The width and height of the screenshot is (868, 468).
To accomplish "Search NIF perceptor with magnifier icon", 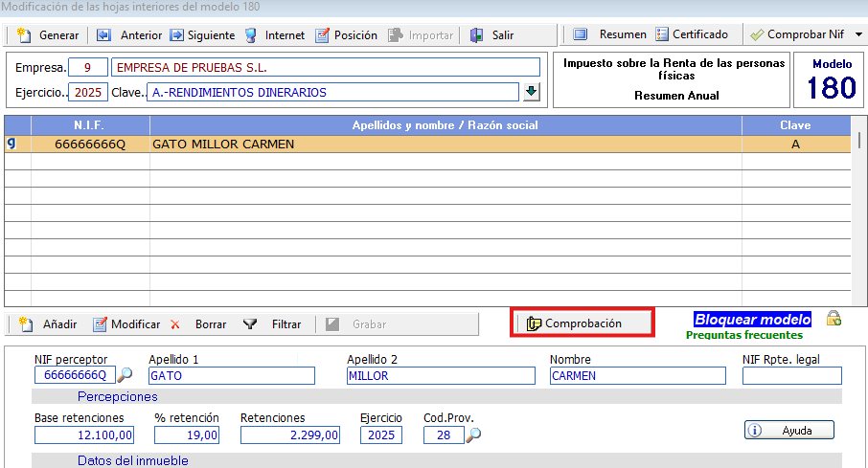I will [125, 375].
